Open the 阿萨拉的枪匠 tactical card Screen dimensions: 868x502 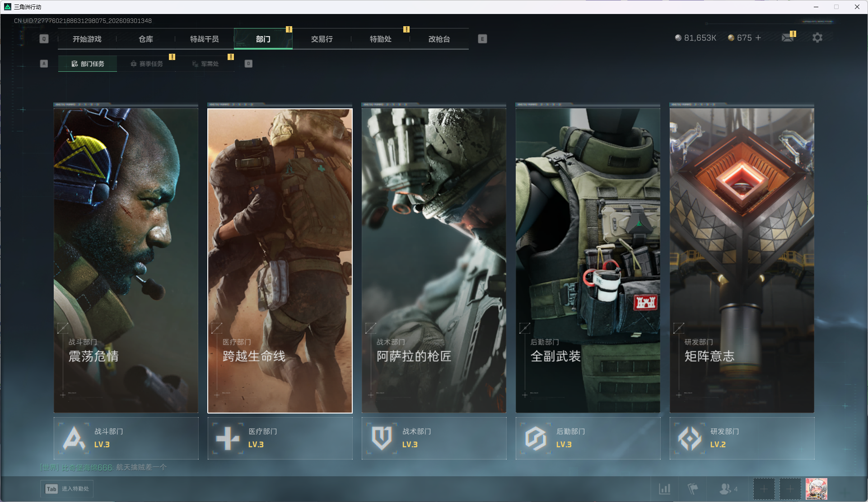pos(434,260)
